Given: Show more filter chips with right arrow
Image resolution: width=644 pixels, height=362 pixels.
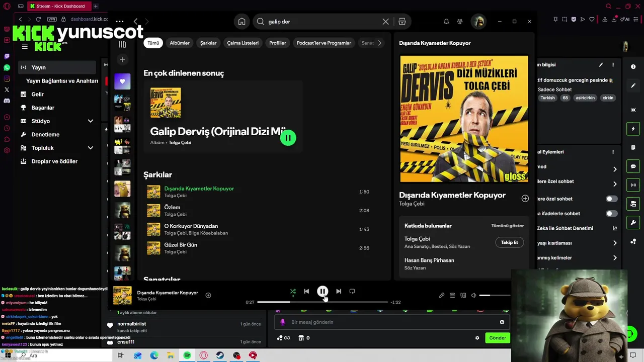Looking at the screenshot, I should tap(379, 43).
